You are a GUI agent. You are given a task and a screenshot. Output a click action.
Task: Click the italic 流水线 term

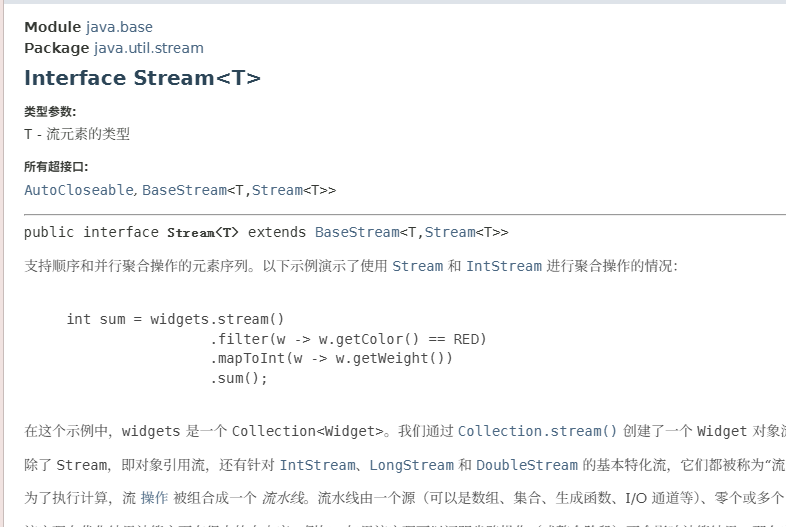pos(289,497)
